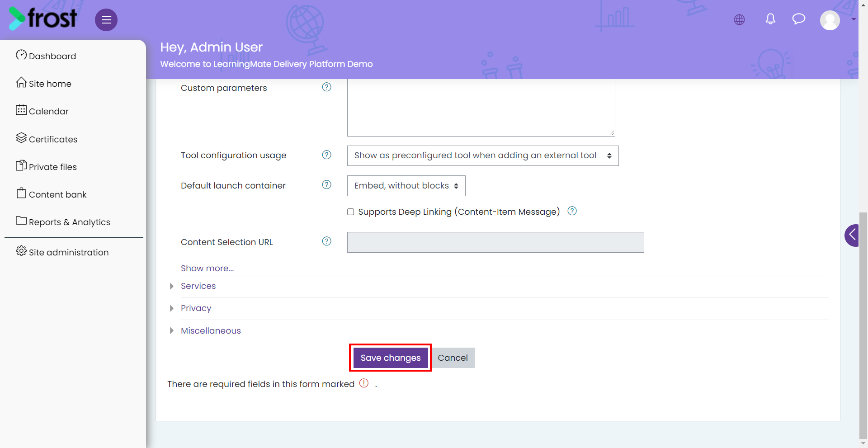Image resolution: width=868 pixels, height=448 pixels.
Task: Open the messages chat bubble icon
Action: tap(799, 19)
